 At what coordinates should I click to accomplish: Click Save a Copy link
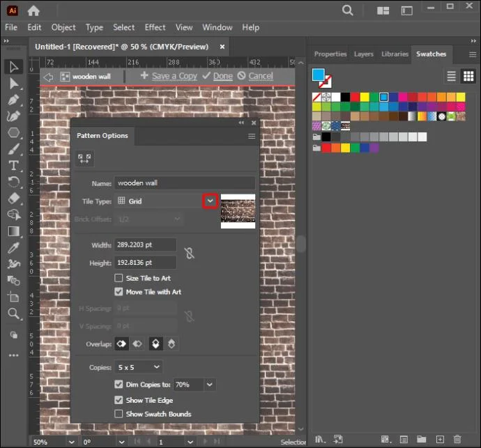(x=174, y=76)
